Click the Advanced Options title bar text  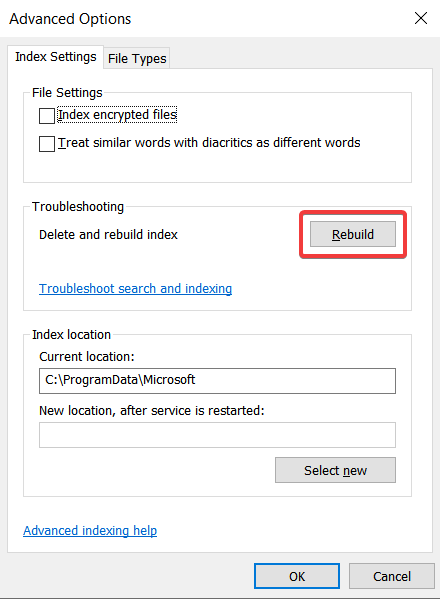point(70,19)
